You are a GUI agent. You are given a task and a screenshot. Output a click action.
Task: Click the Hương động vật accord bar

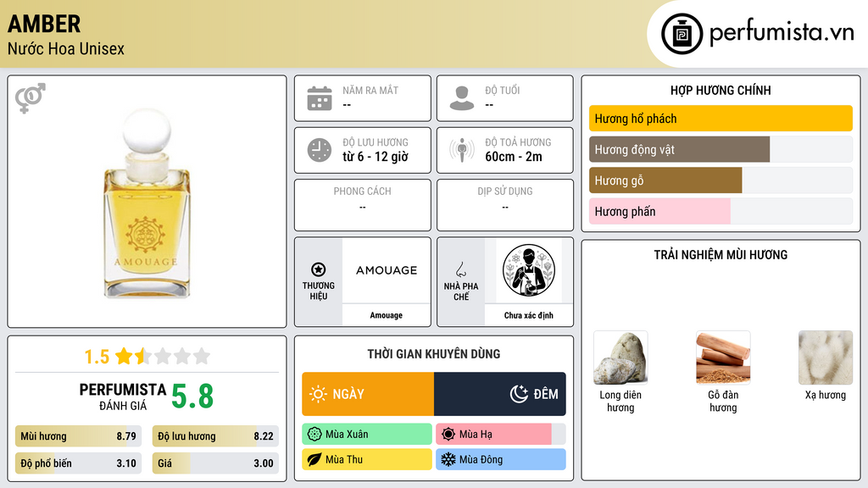[721, 149]
